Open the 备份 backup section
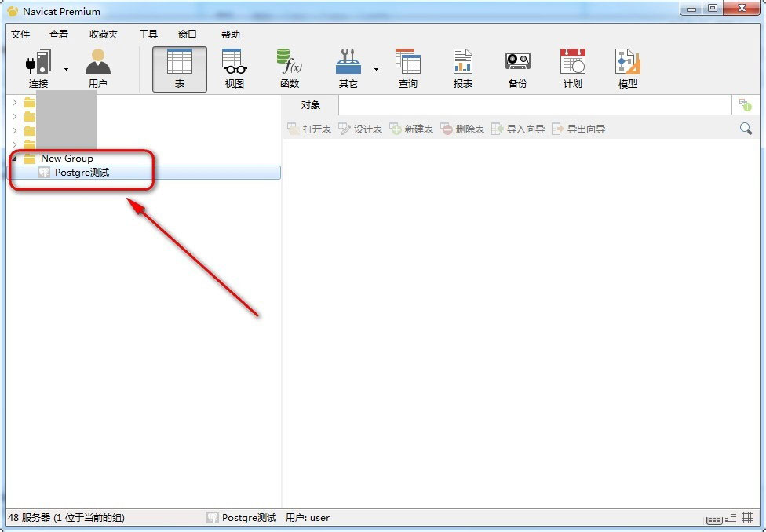Image resolution: width=766 pixels, height=532 pixels. [x=518, y=69]
